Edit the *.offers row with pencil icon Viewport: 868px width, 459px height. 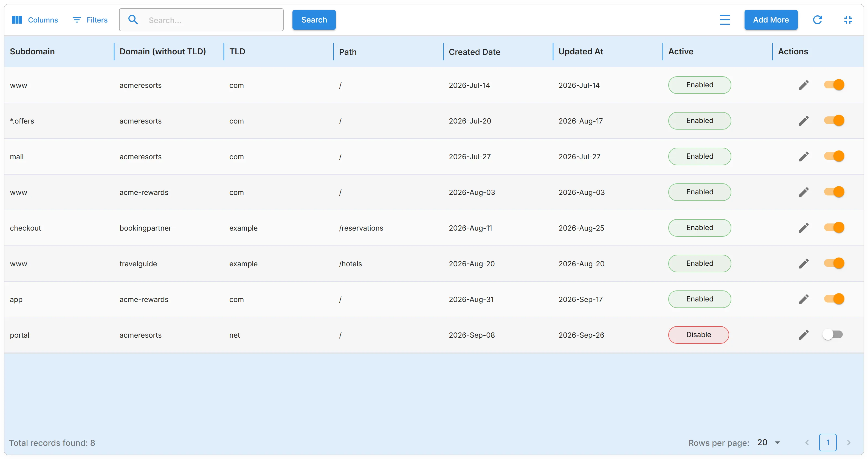point(803,121)
